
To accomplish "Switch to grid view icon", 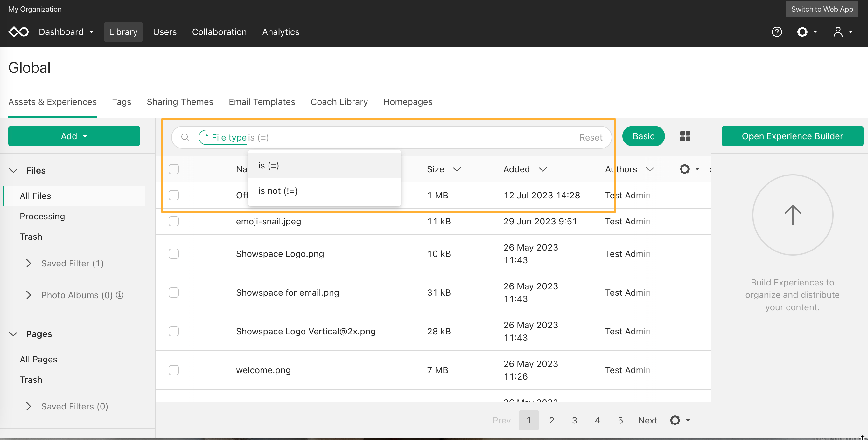I will coord(685,136).
